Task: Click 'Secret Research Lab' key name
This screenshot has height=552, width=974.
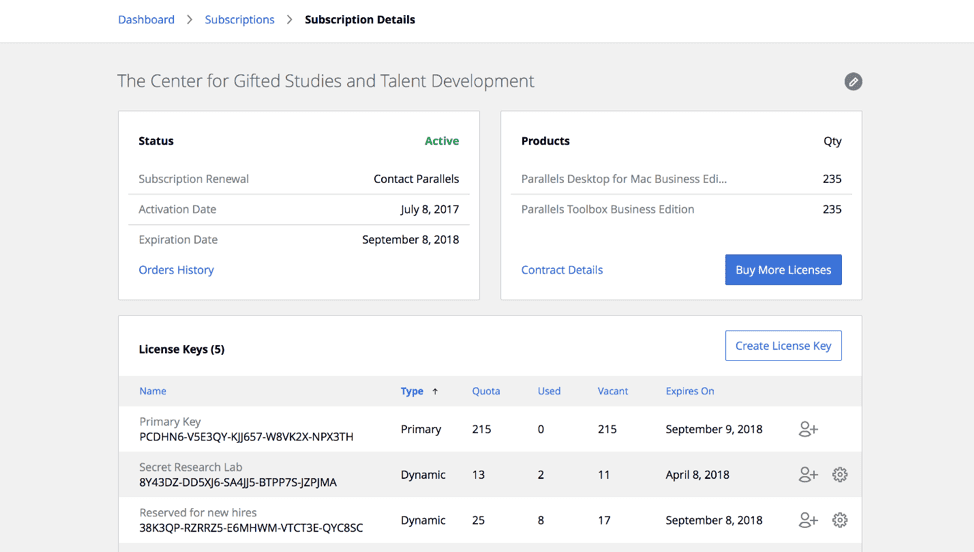Action: tap(191, 467)
